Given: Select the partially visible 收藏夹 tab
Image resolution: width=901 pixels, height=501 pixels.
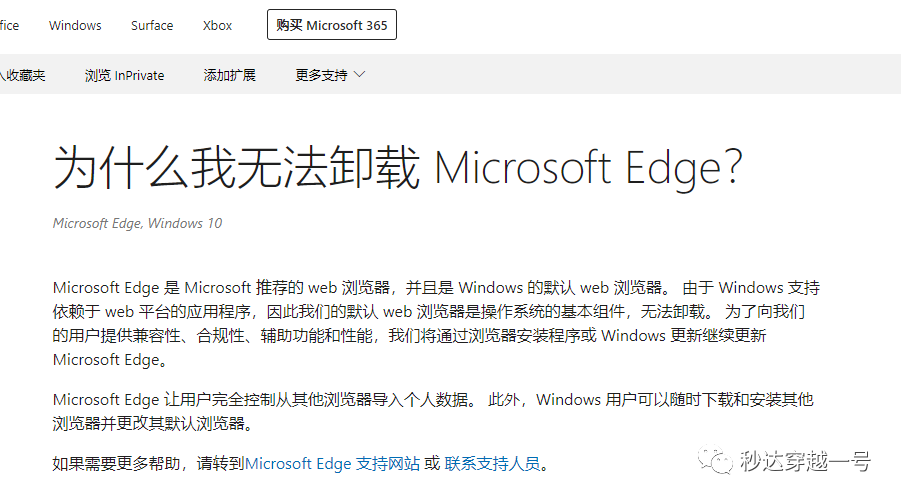Looking at the screenshot, I should pyautogui.click(x=22, y=75).
